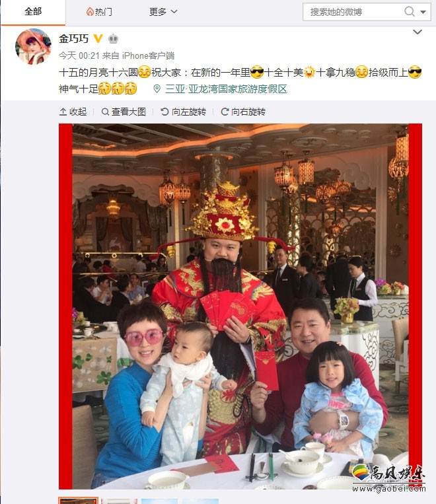Image resolution: width=436 pixels, height=504 pixels.
Task: Rotate image left with 向左旋转
Action: click(x=183, y=112)
